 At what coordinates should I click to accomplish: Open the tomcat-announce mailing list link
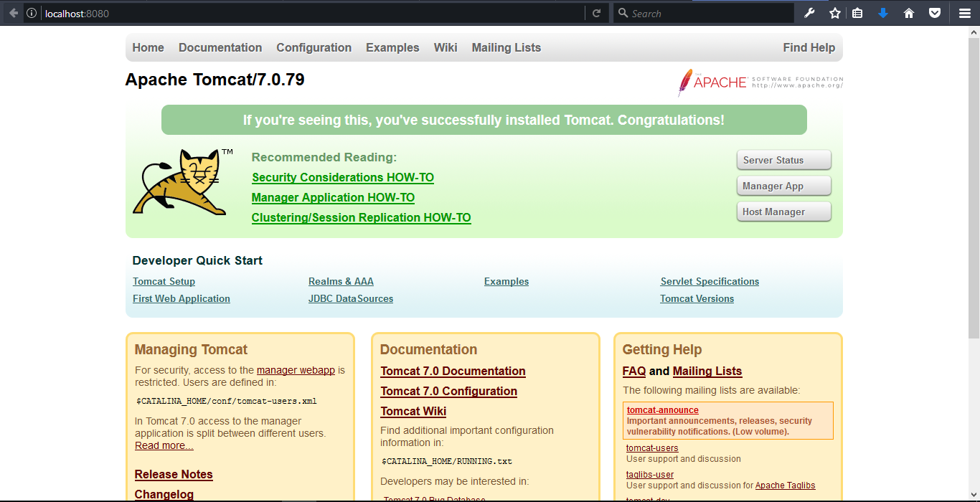663,410
